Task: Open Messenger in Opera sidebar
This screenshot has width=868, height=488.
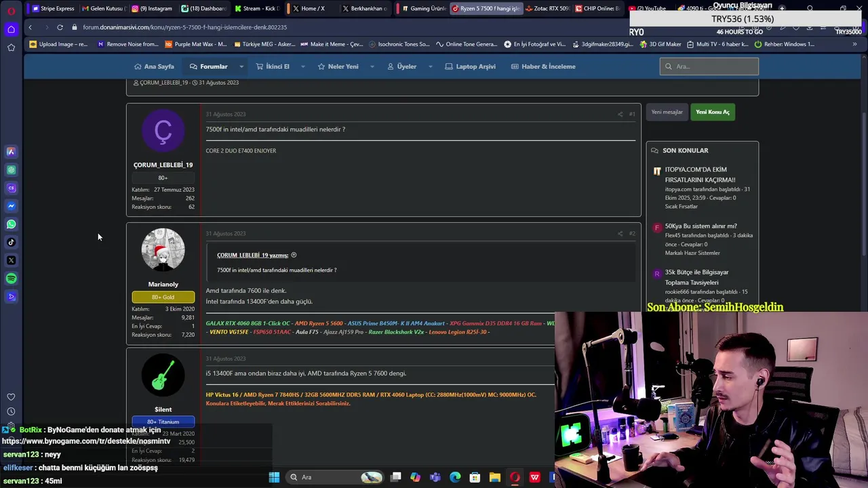Action: click(11, 206)
